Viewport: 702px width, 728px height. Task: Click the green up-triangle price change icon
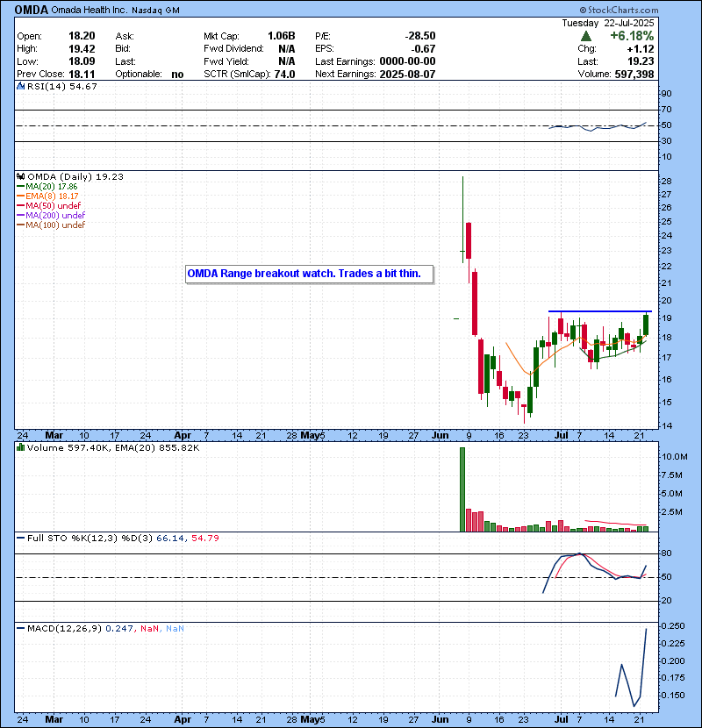tap(586, 36)
